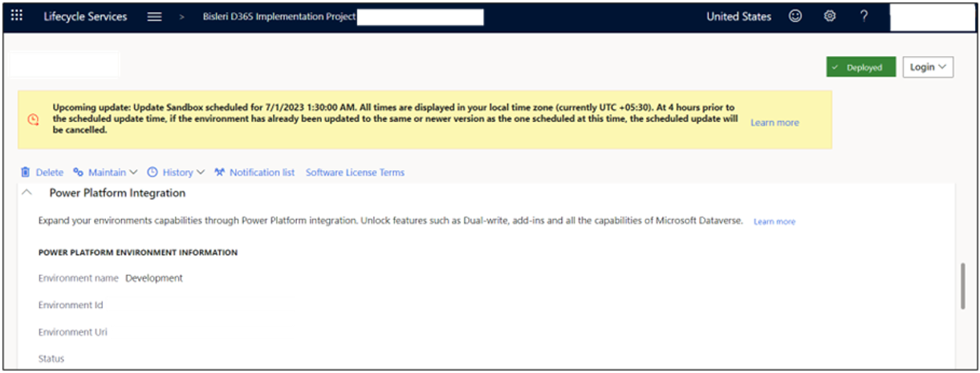Click the Power Platform Integration section title
The height and width of the screenshot is (373, 980).
point(117,193)
